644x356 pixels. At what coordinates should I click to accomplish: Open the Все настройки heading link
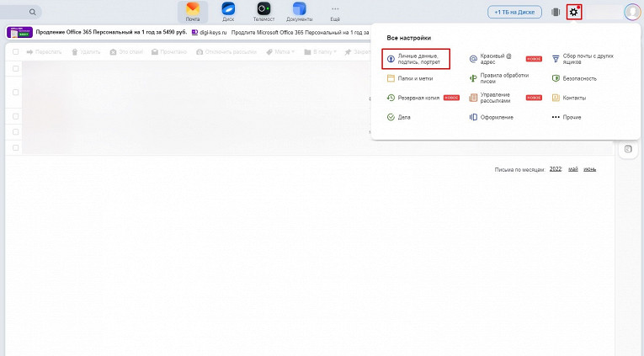[x=408, y=38]
